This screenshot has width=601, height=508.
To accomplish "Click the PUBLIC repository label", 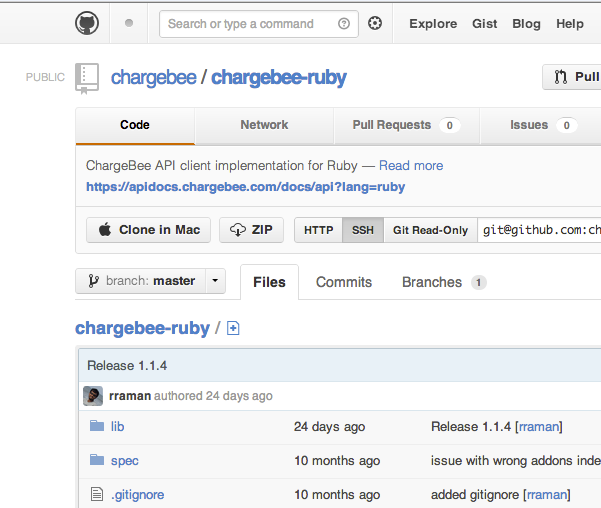I will 45,77.
